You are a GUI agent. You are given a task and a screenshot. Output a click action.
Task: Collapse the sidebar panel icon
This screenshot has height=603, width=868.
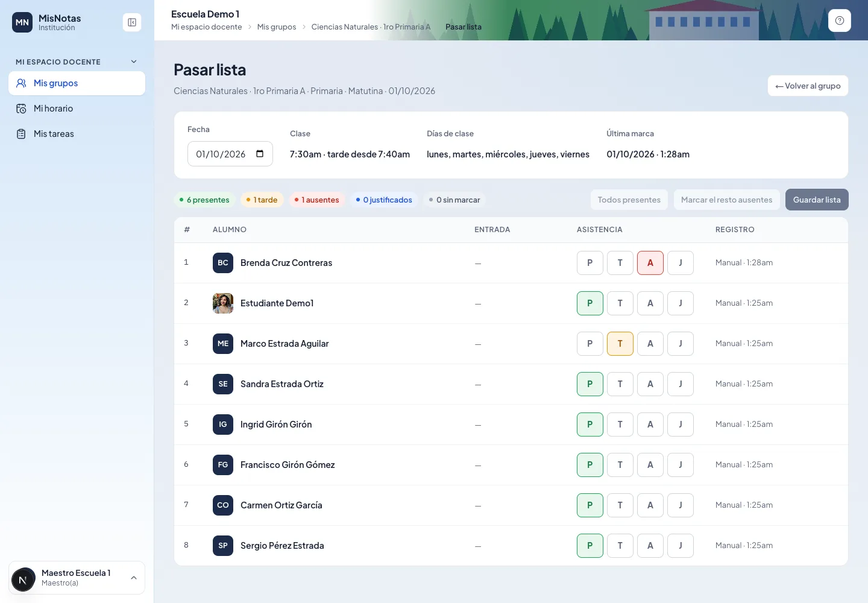point(132,22)
